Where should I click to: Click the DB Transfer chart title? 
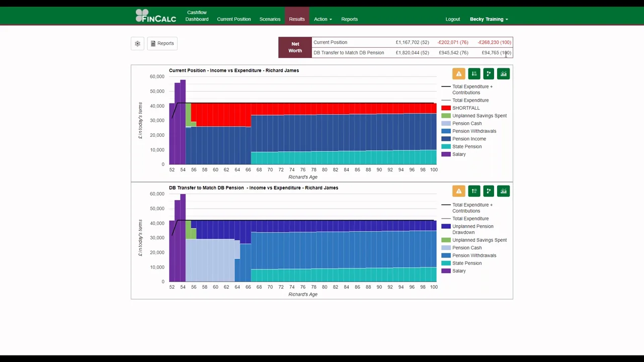click(254, 188)
